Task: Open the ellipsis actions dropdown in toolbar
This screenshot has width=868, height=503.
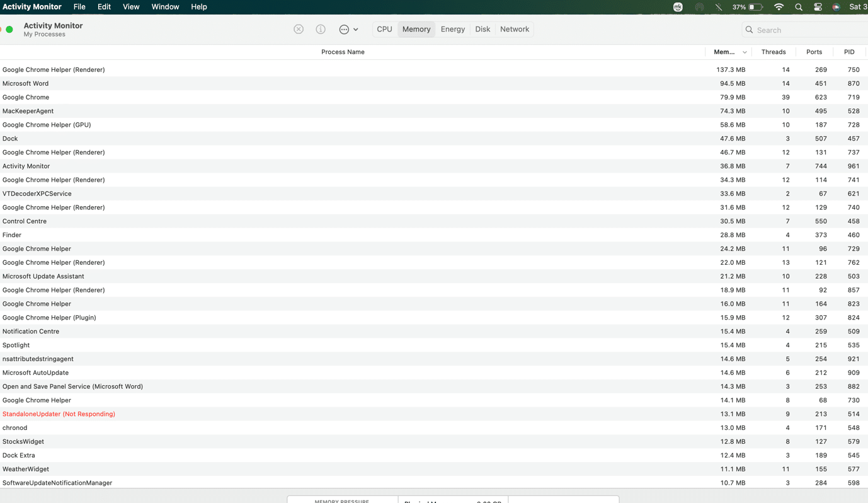Action: point(348,30)
